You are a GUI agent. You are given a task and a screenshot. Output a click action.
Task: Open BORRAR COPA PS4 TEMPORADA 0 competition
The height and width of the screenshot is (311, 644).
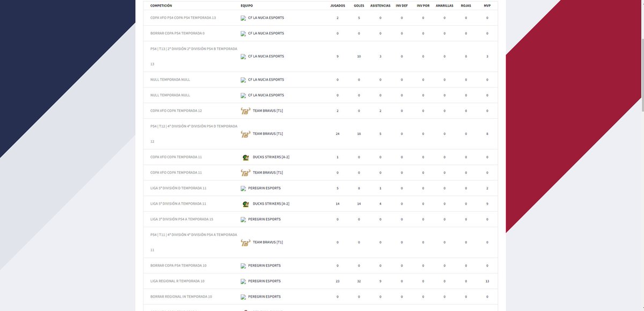coord(177,33)
